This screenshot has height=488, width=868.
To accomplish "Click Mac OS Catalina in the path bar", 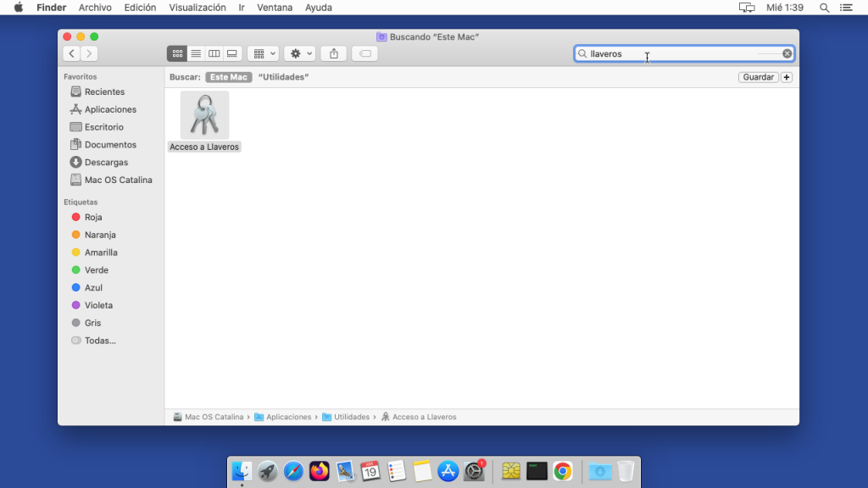I will click(x=209, y=417).
